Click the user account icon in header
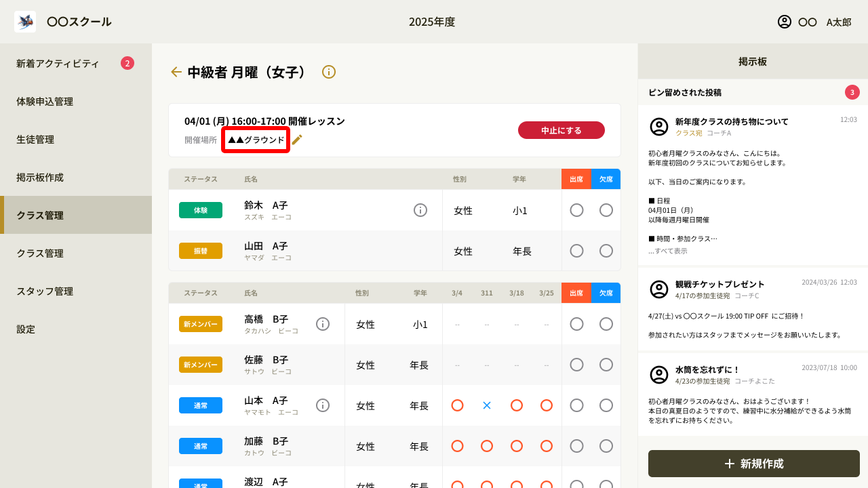 coord(785,22)
